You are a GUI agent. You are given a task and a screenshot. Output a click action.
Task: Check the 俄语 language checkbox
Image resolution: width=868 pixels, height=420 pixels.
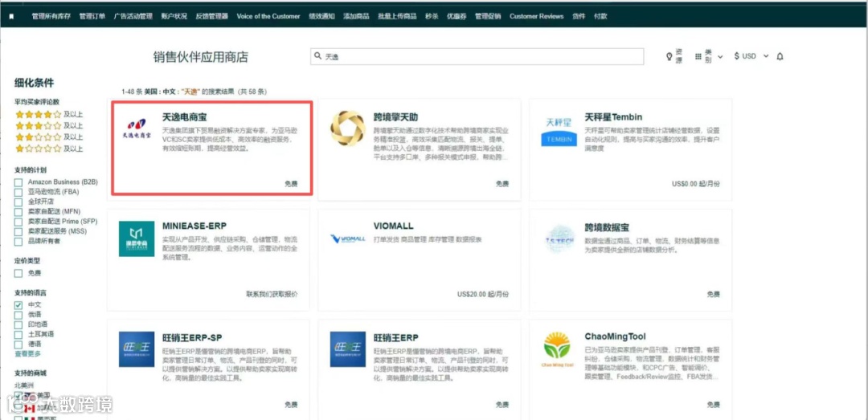[18, 315]
